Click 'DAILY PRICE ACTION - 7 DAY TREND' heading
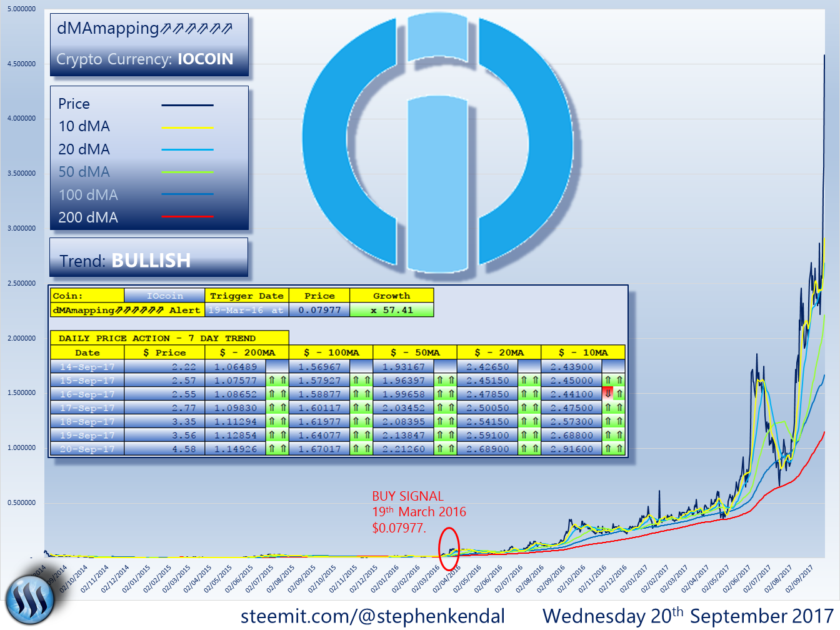This screenshot has width=840, height=630. (x=169, y=338)
